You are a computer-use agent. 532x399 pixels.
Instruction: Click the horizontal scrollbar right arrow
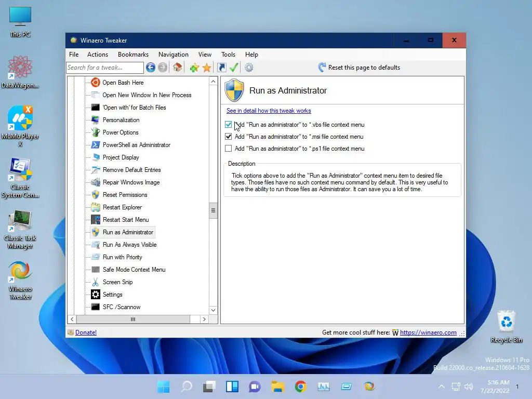click(x=204, y=320)
